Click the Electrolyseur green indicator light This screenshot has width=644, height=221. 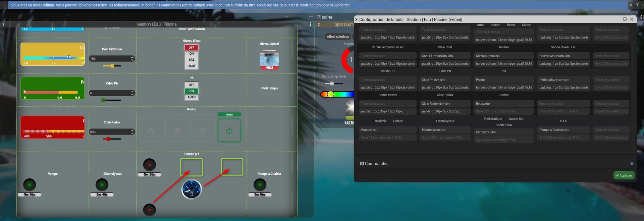point(102,185)
